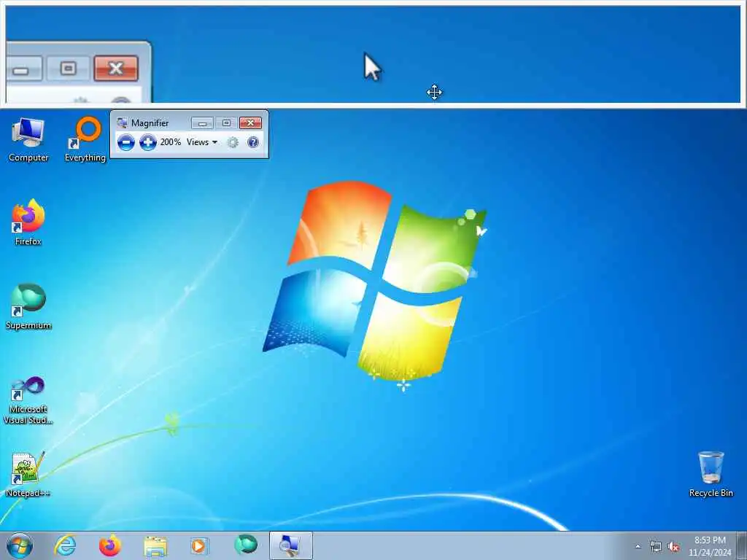Show hidden system tray icons
The height and width of the screenshot is (560, 747).
pyautogui.click(x=638, y=547)
